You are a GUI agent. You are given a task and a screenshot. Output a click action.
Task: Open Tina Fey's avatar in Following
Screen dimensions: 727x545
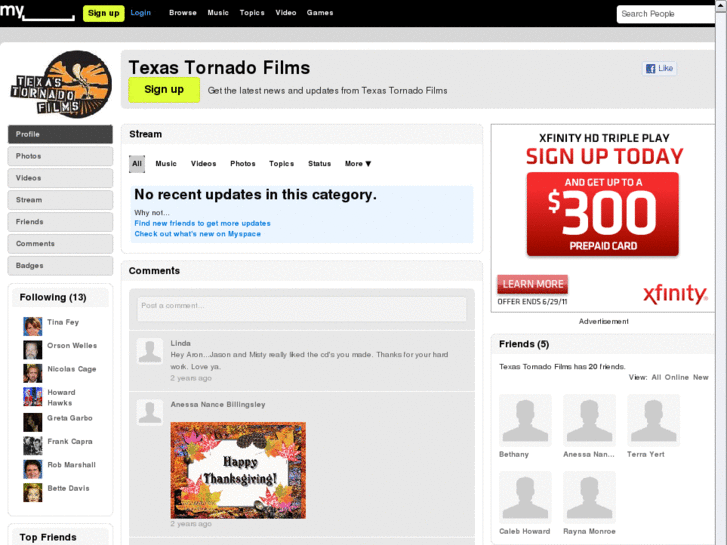[x=32, y=327]
